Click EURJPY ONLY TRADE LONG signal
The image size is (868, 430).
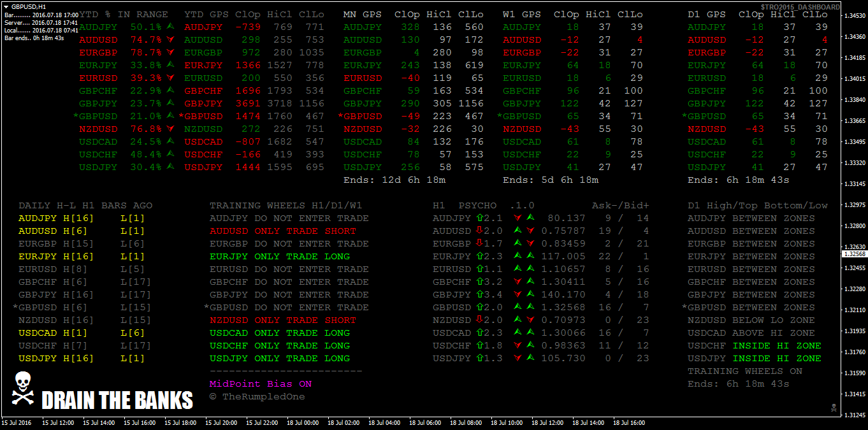point(280,256)
